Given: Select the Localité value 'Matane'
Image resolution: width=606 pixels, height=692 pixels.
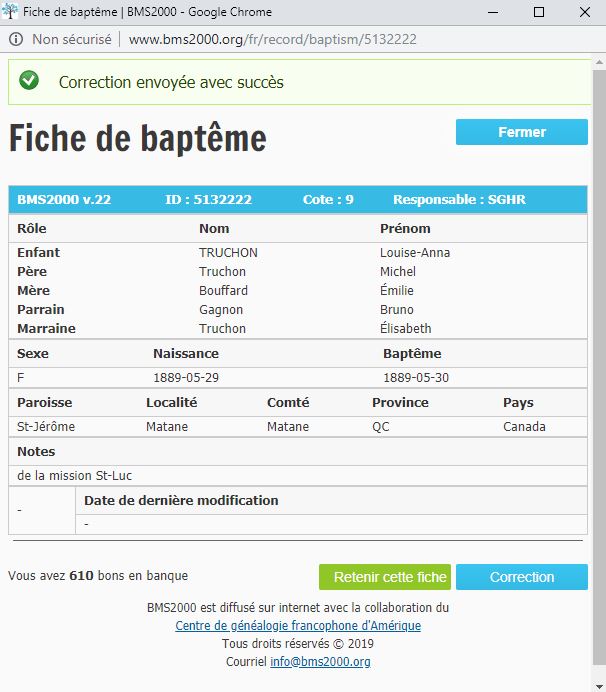Looking at the screenshot, I should tap(167, 426).
